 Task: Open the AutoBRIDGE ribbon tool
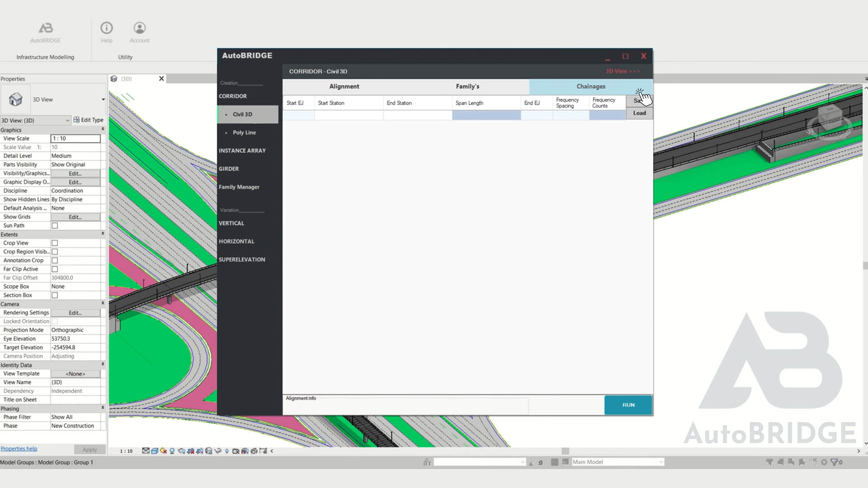(x=45, y=33)
